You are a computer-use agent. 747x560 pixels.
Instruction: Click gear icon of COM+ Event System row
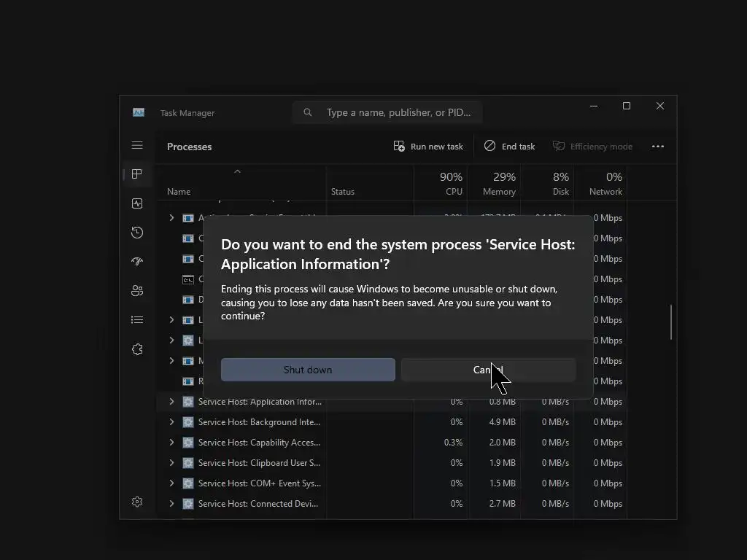click(188, 483)
